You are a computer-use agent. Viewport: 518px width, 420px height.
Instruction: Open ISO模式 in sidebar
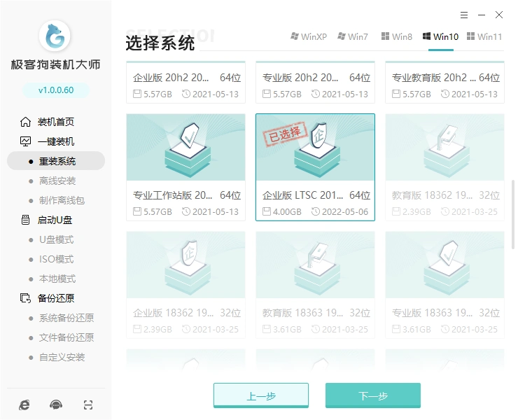click(x=56, y=259)
